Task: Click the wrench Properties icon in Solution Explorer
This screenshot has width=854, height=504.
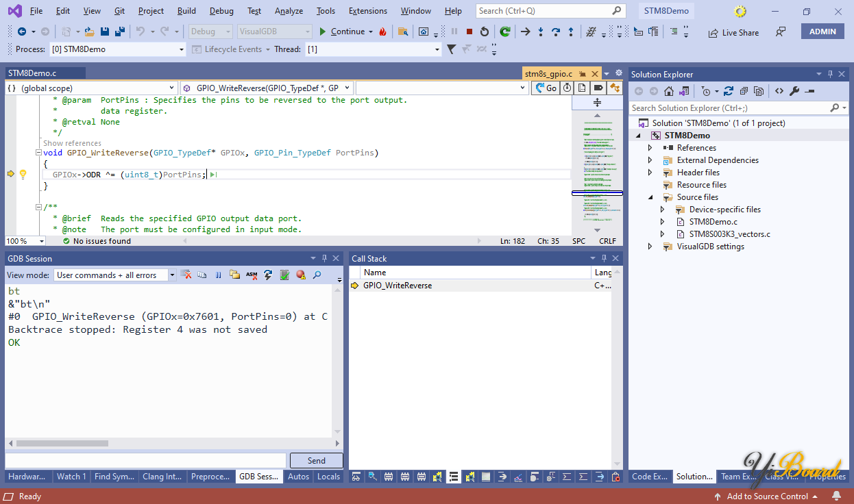Action: [794, 91]
